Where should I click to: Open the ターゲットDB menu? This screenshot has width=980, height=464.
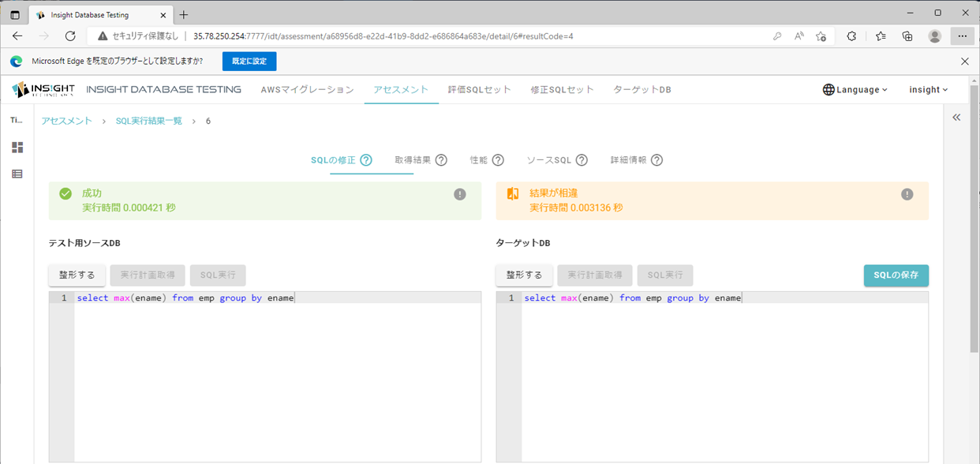pyautogui.click(x=642, y=90)
